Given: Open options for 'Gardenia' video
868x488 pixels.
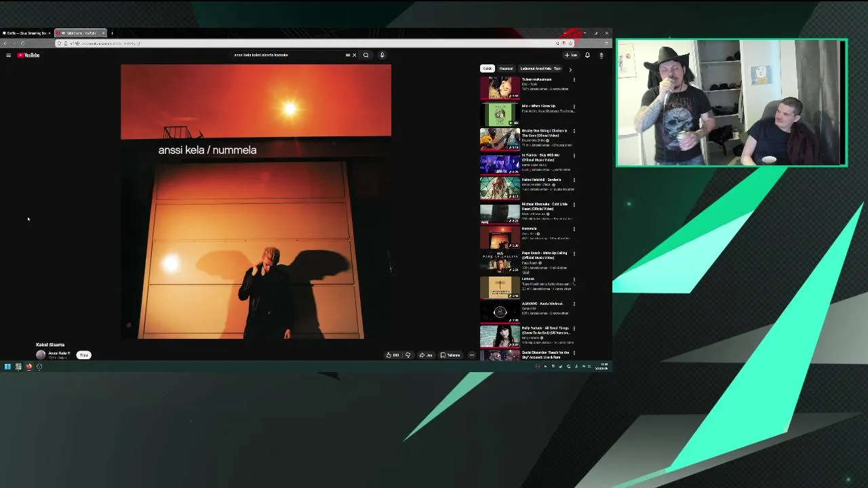Looking at the screenshot, I should [574, 180].
